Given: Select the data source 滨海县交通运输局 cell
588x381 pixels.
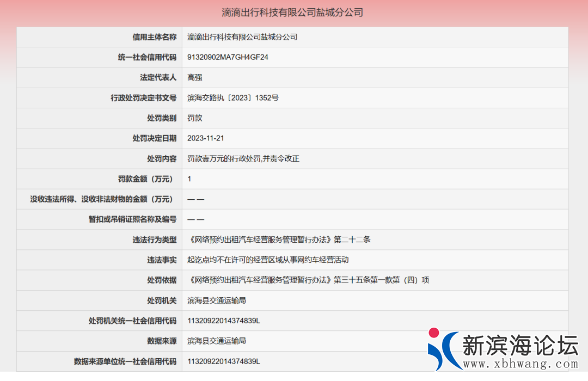Looking at the screenshot, I should coord(217,341).
